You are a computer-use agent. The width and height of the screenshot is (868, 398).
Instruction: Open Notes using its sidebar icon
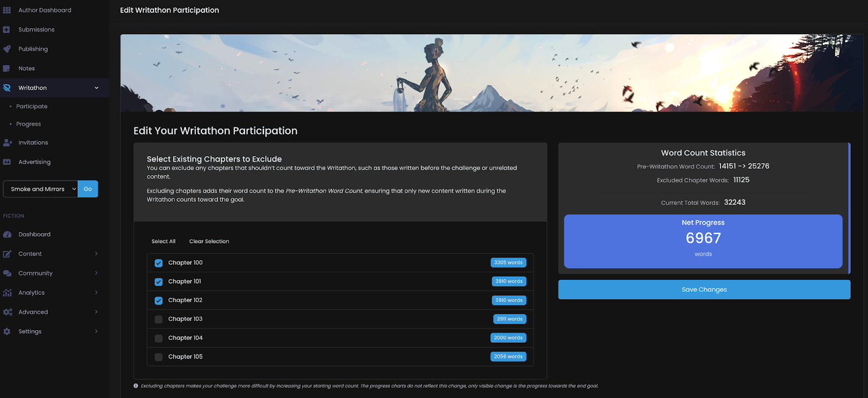(7, 68)
